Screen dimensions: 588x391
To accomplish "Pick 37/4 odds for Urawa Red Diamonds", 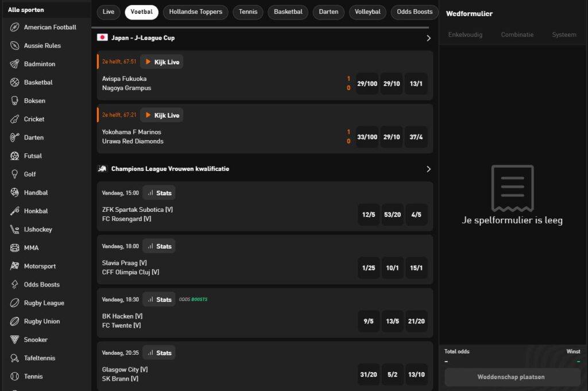I will [416, 137].
